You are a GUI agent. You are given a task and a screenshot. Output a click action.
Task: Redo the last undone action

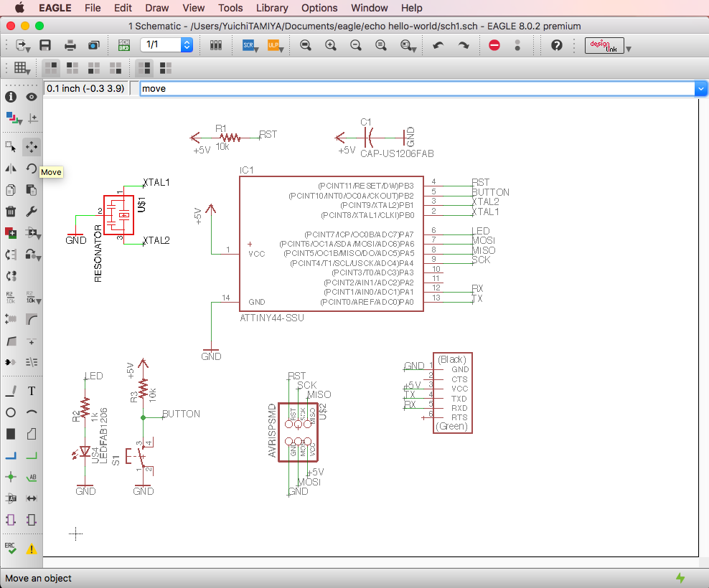[x=464, y=45]
